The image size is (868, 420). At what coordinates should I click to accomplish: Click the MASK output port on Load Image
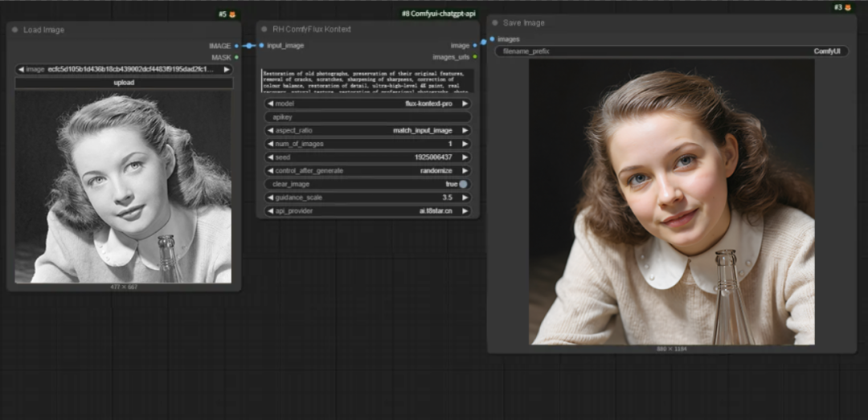click(236, 57)
